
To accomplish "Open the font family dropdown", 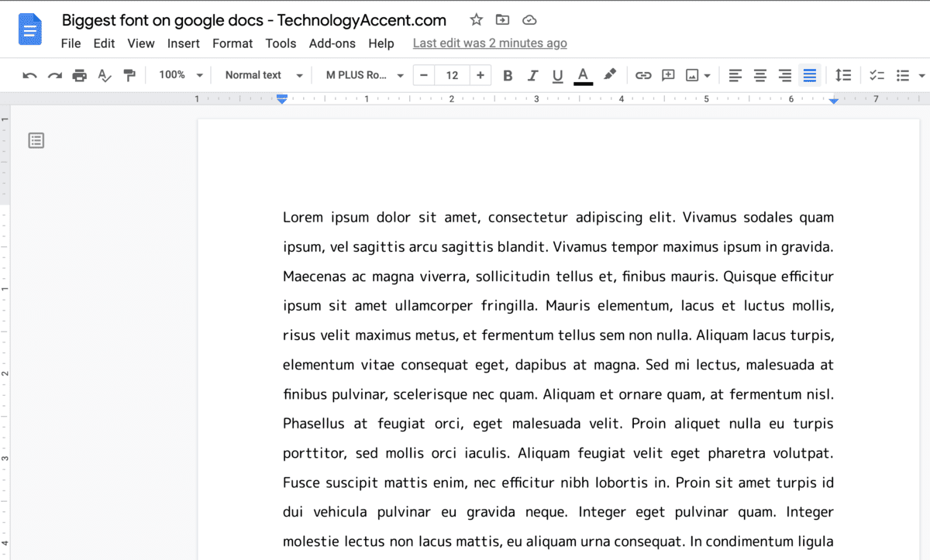I will [x=361, y=74].
